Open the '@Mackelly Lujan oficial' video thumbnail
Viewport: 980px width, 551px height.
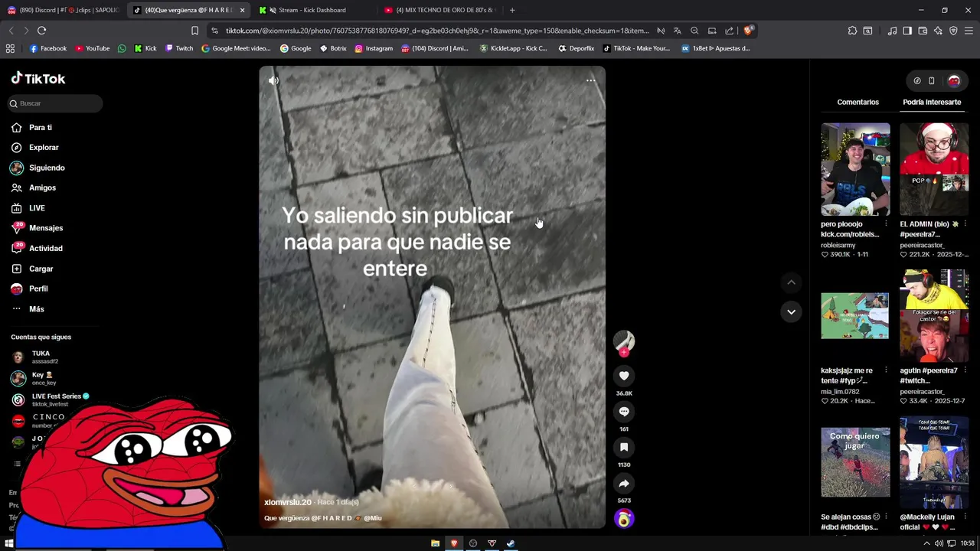pos(934,462)
